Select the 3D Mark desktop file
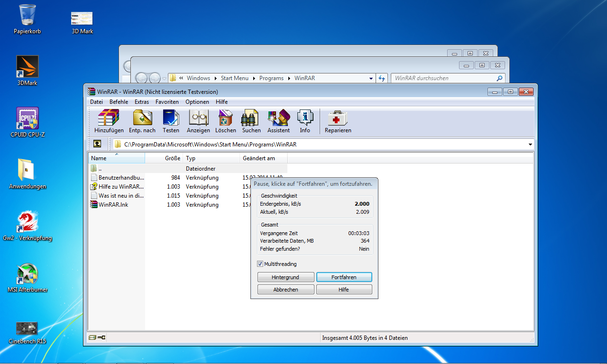The height and width of the screenshot is (364, 607). click(82, 22)
